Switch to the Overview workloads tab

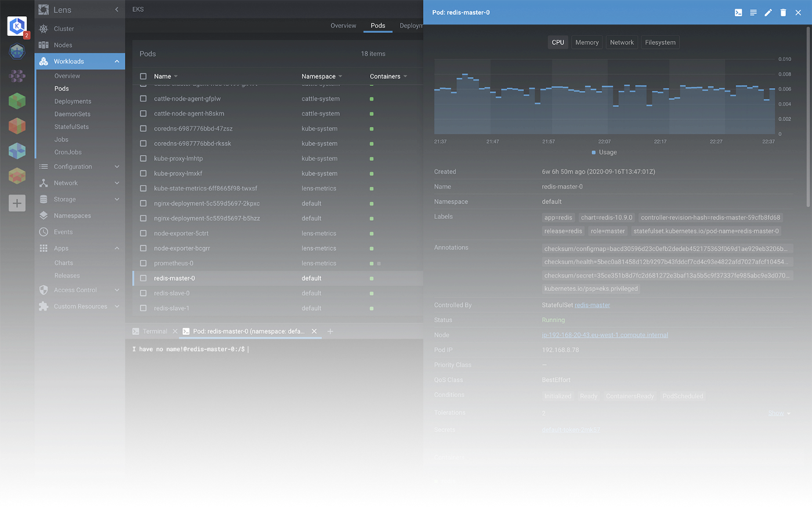[343, 26]
